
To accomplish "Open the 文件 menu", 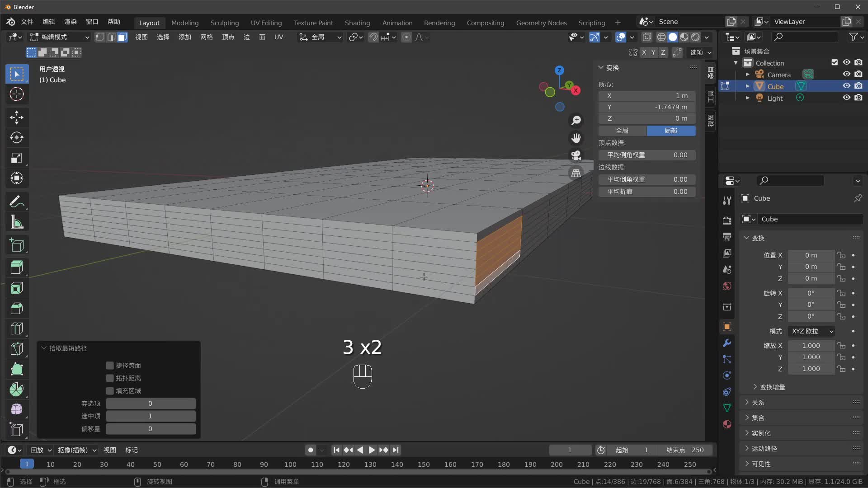I will pyautogui.click(x=27, y=22).
